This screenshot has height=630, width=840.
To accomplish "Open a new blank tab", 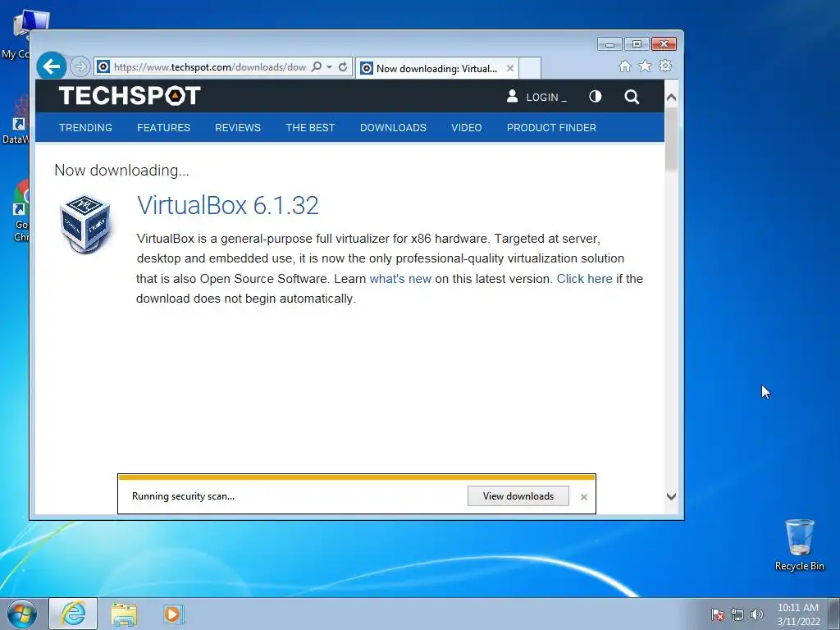I will [529, 68].
